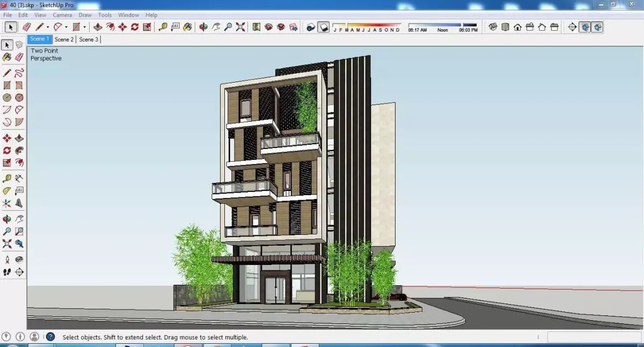The image size is (644, 347).
Task: Click the 'Select objects' status bar hint
Action: (155, 337)
